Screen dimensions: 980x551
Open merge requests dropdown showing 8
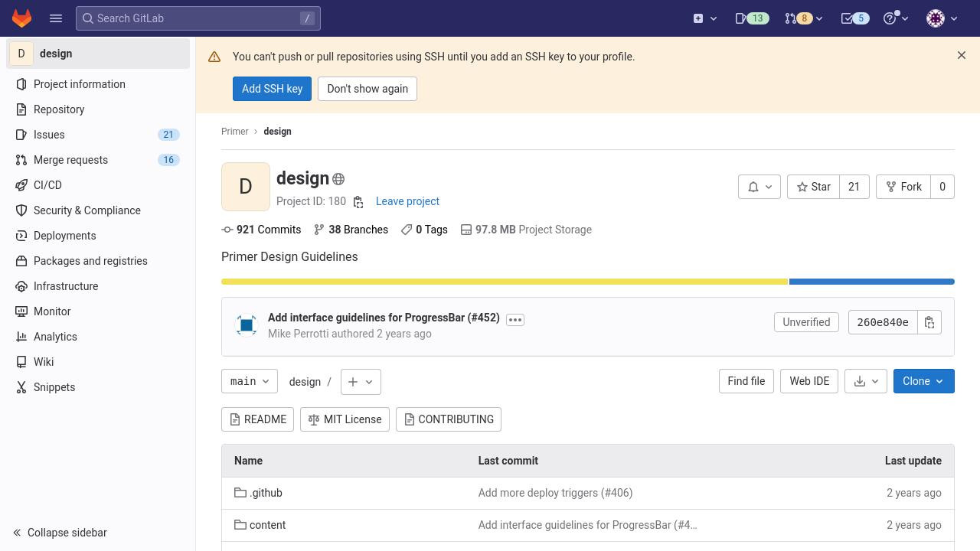point(803,18)
